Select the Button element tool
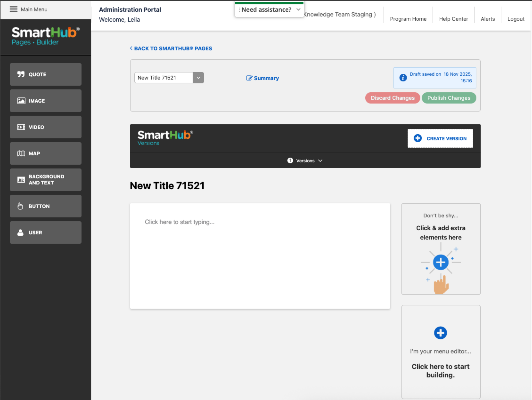This screenshot has height=400, width=532. click(x=45, y=206)
